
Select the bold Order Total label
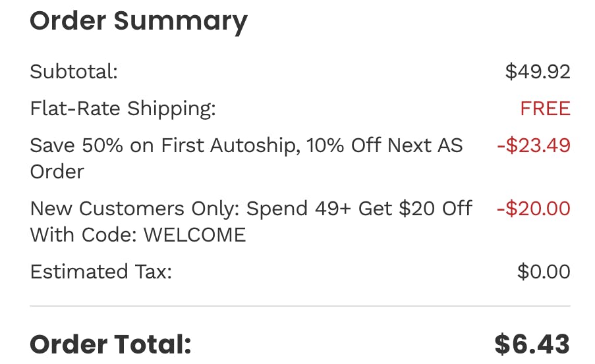pos(111,344)
